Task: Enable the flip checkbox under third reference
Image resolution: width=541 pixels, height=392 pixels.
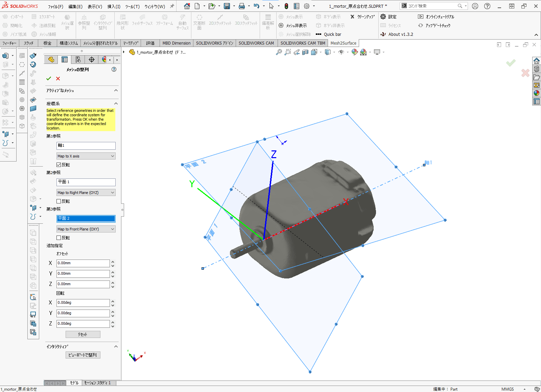Action: pos(59,238)
